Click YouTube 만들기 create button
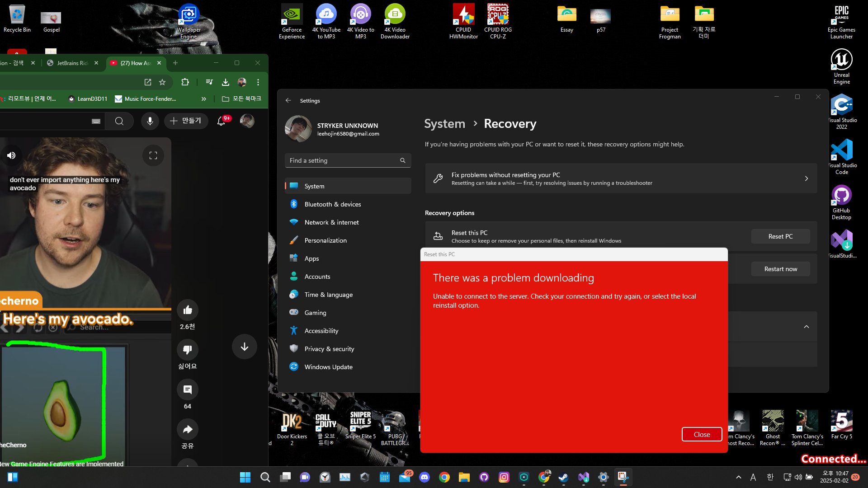Screen dimensions: 868x488 [x=186, y=121]
